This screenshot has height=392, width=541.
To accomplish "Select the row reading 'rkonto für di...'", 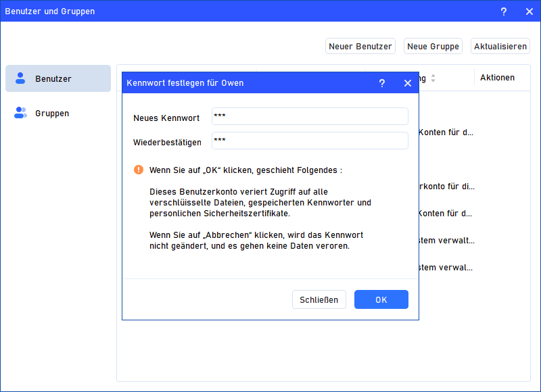I will pyautogui.click(x=446, y=187).
